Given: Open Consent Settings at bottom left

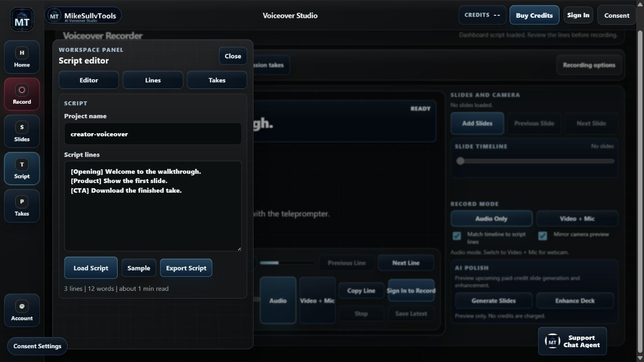Looking at the screenshot, I should point(37,346).
